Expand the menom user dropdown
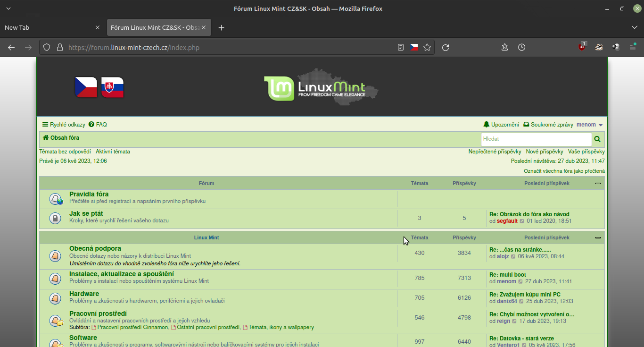644x347 pixels. click(589, 125)
